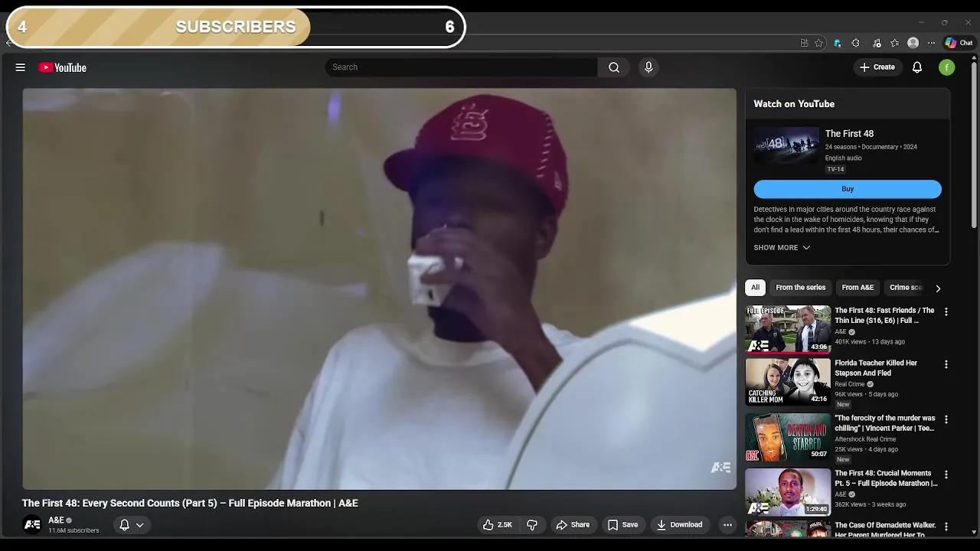Select the From the series chip
The height and width of the screenshot is (551, 980).
tap(801, 288)
